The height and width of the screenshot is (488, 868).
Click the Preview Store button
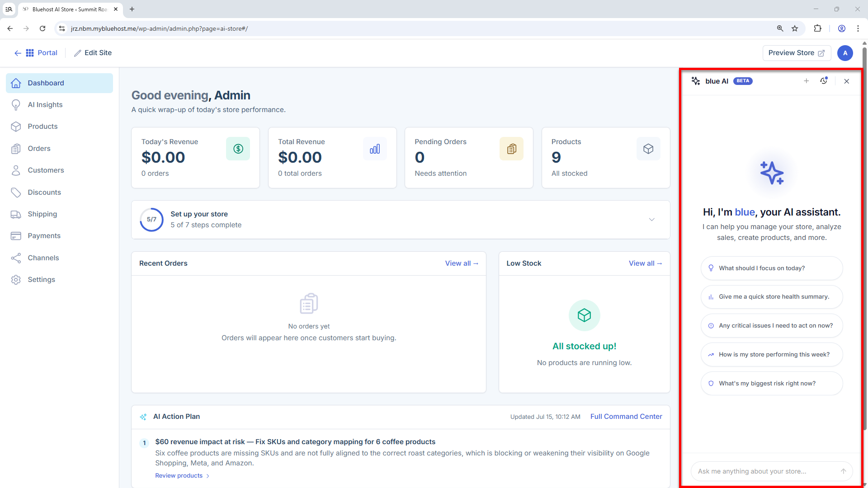pyautogui.click(x=797, y=53)
